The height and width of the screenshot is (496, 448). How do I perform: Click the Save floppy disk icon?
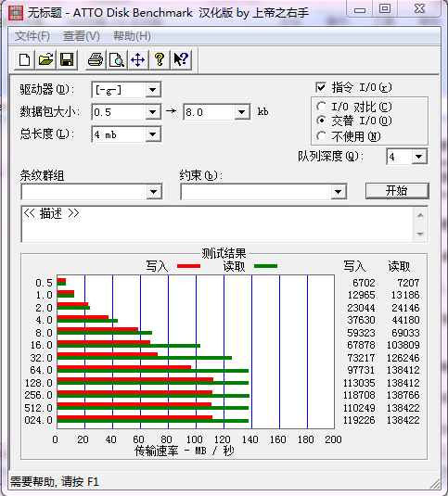(67, 59)
